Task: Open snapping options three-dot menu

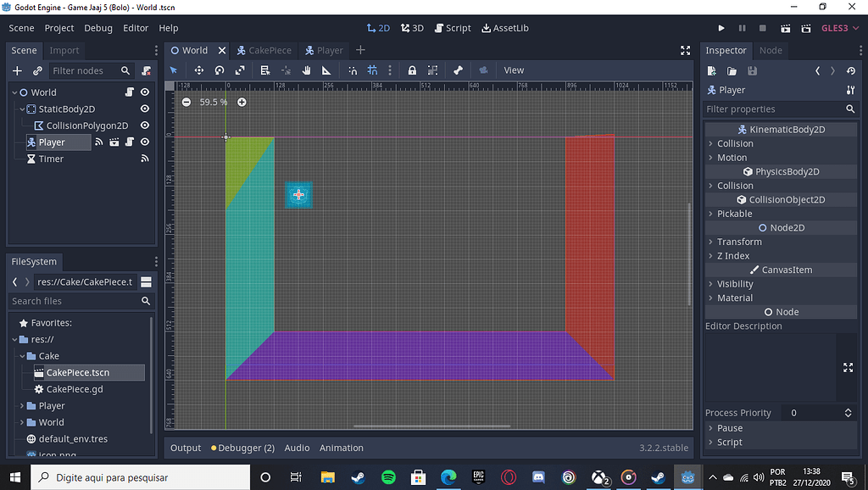Action: [x=390, y=70]
